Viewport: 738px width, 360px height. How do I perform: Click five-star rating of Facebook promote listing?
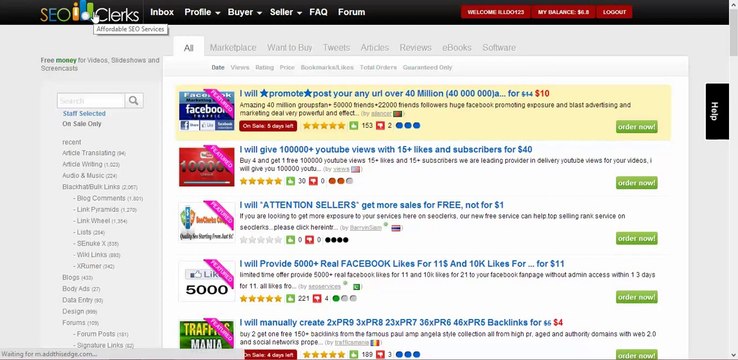324,126
